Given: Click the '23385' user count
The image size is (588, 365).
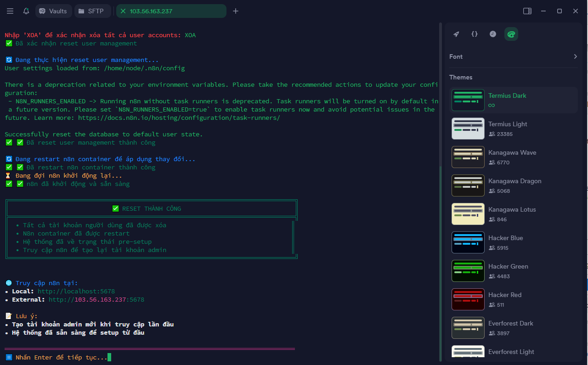Looking at the screenshot, I should [x=505, y=134].
